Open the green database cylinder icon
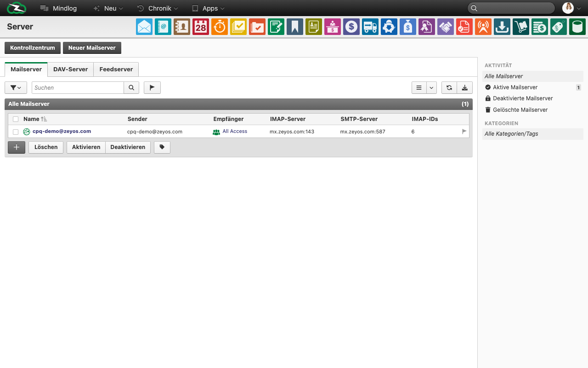The width and height of the screenshot is (588, 368). [577, 27]
